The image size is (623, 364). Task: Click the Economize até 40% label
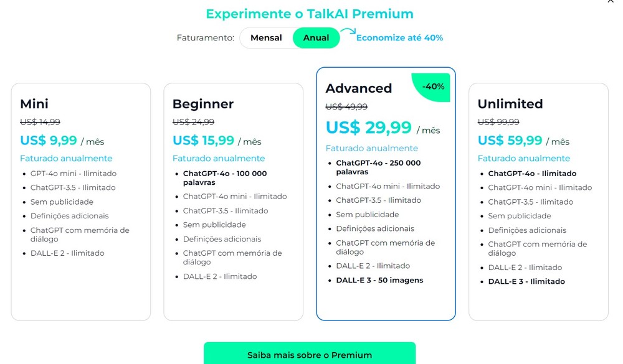click(399, 38)
